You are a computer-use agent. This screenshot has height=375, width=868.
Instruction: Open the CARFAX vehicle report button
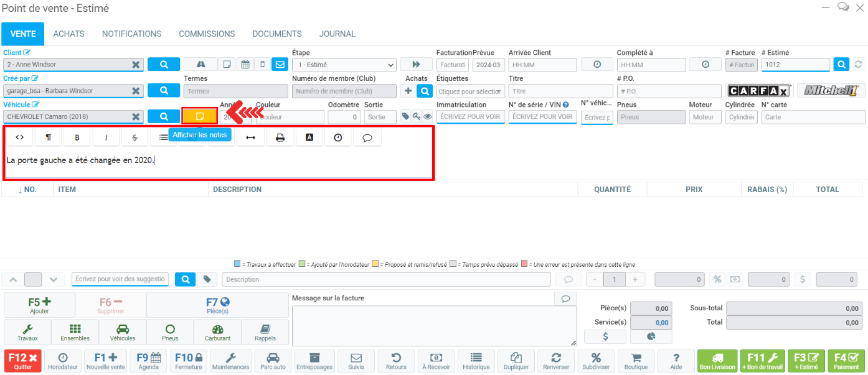pos(759,91)
